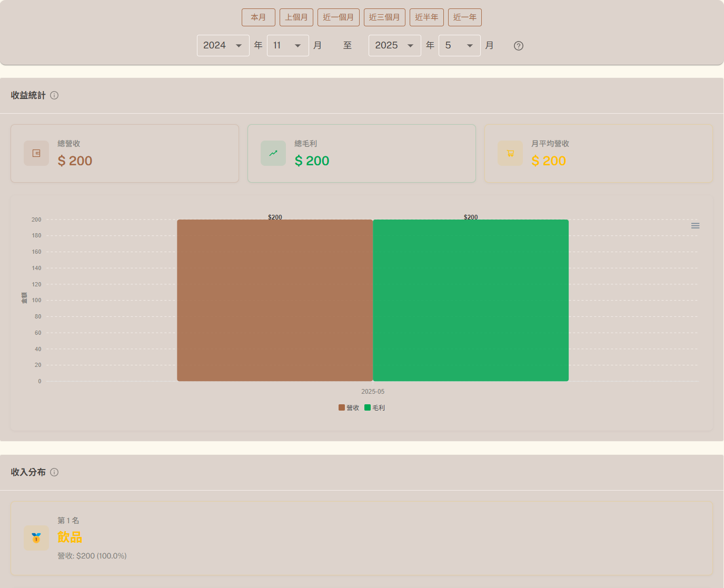Image resolution: width=724 pixels, height=588 pixels.
Task: Open the chart hamburger menu
Action: [x=695, y=226]
